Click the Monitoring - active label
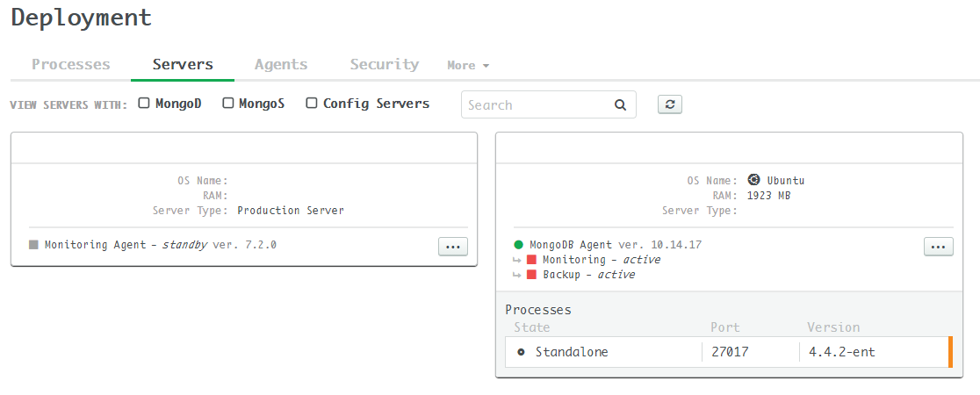Screen dimensions: 980x395 pyautogui.click(x=602, y=259)
